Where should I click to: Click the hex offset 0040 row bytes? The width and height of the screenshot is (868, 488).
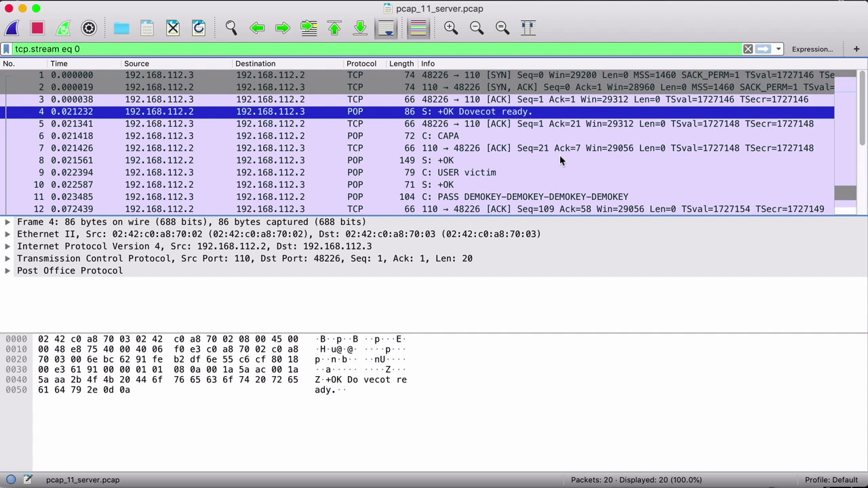tap(168, 380)
